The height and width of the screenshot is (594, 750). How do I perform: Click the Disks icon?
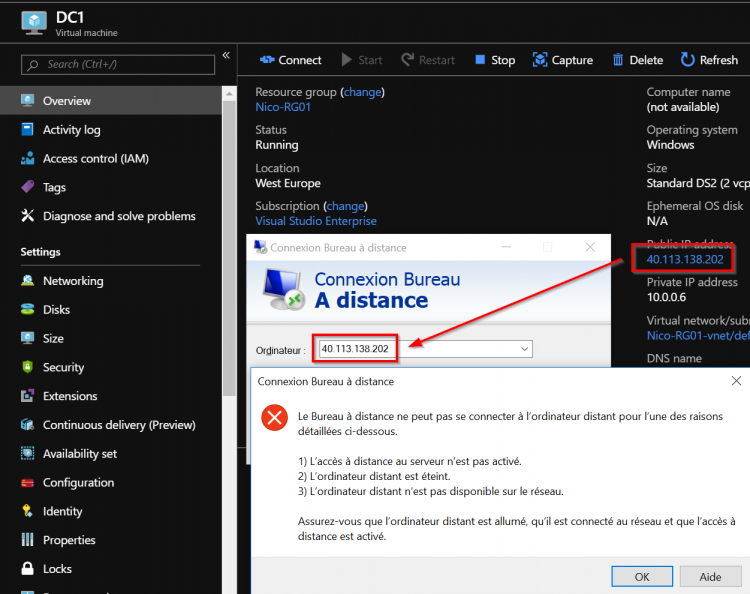pyautogui.click(x=28, y=309)
